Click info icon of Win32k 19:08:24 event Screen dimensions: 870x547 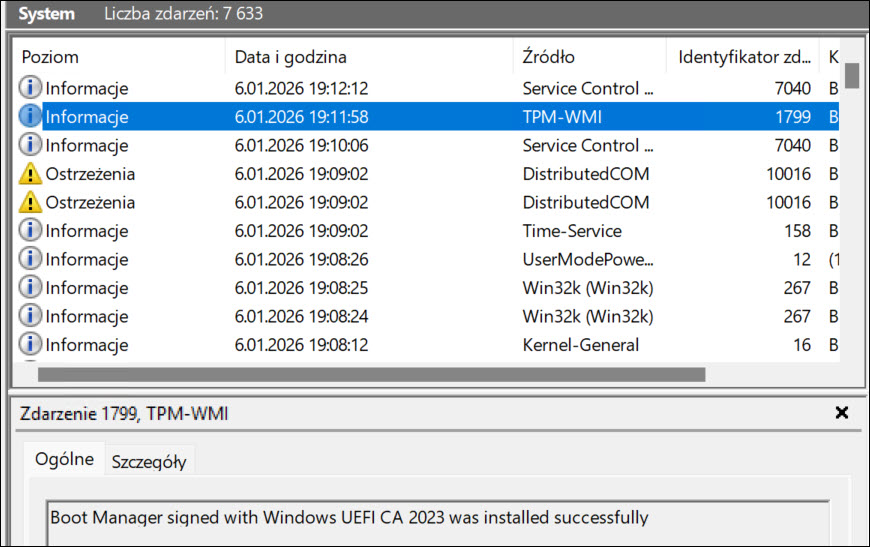31,317
